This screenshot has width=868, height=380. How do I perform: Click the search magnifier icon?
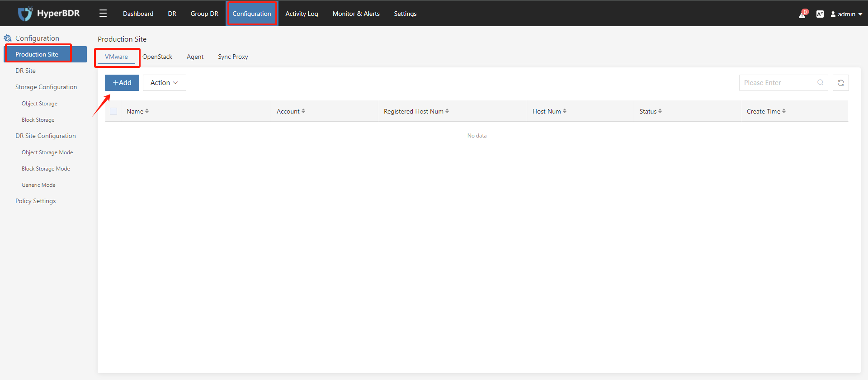pos(820,82)
